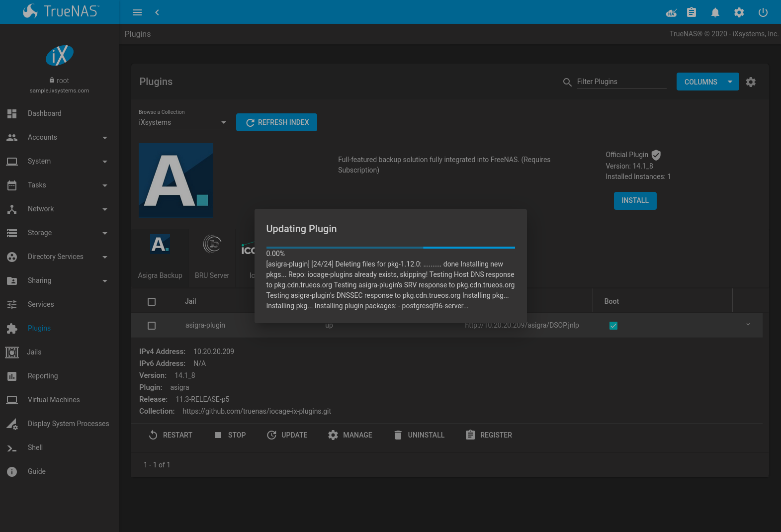Tick the asigra-plugin row checkbox
The width and height of the screenshot is (781, 532).
(152, 326)
